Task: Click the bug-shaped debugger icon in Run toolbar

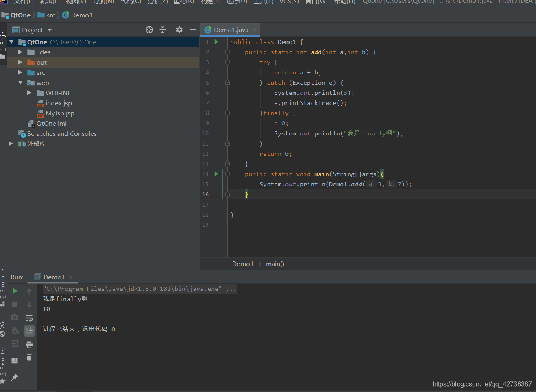Action: [15, 331]
